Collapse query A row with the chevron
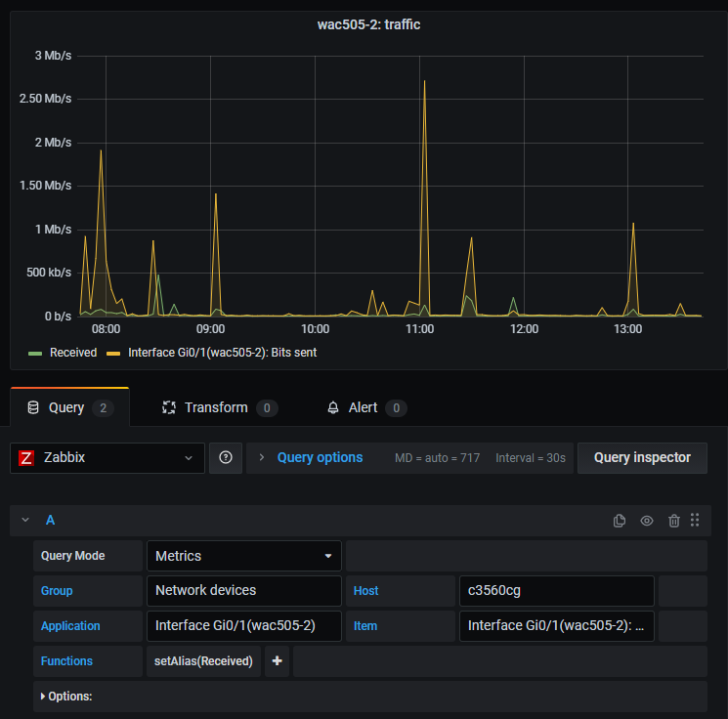728x719 pixels. [x=26, y=521]
